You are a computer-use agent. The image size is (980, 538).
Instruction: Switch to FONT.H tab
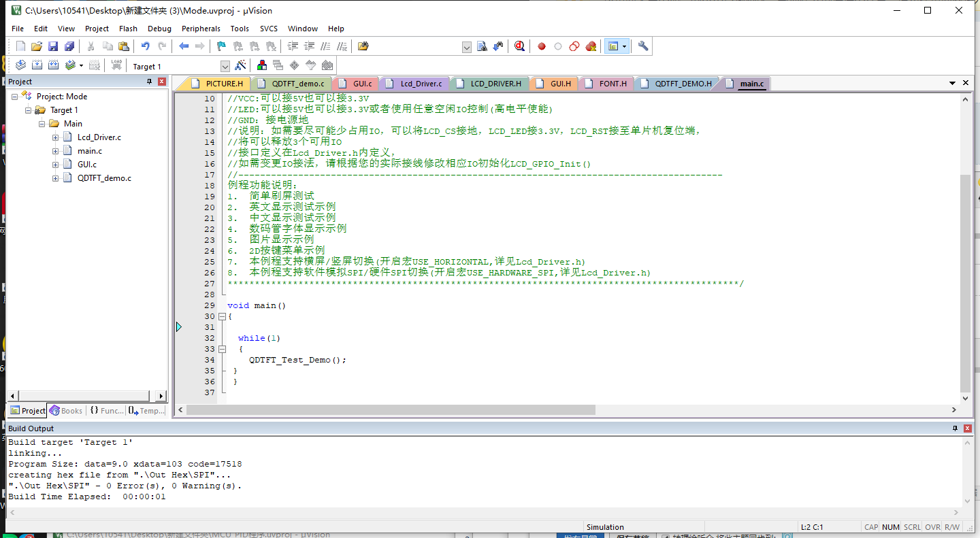606,84
